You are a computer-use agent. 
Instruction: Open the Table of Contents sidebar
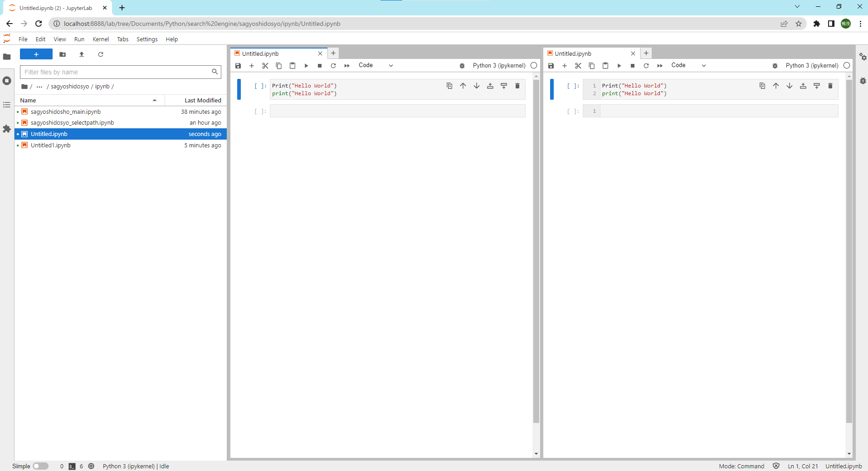click(6, 105)
